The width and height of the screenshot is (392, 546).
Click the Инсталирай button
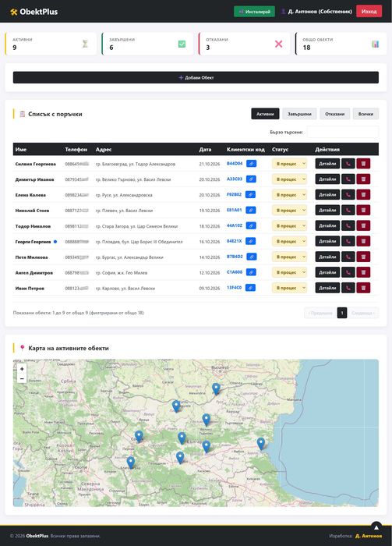point(254,12)
